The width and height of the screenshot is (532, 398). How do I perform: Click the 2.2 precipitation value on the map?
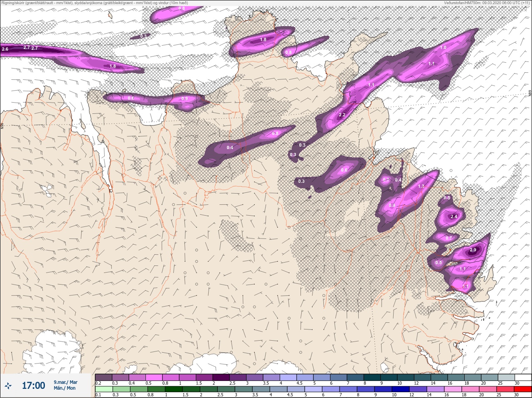coord(342,115)
